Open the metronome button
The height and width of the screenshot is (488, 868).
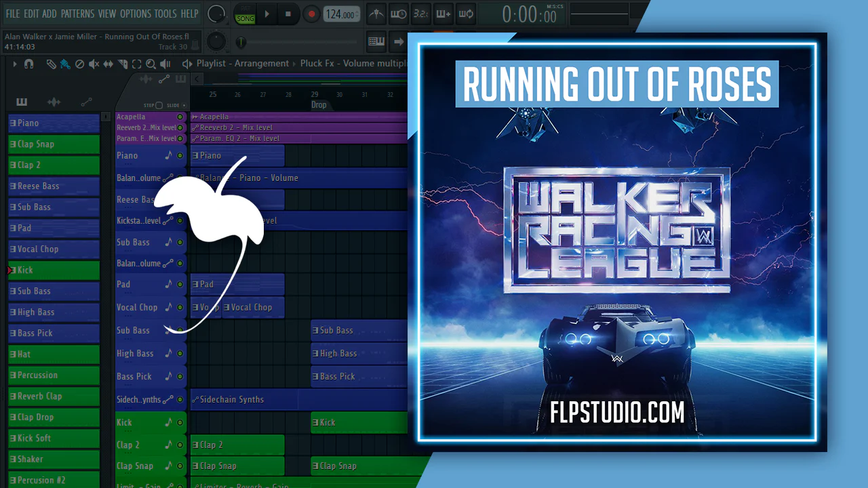click(x=376, y=14)
